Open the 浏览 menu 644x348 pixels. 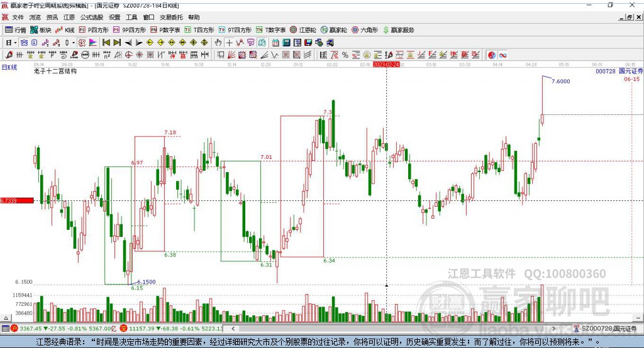pyautogui.click(x=35, y=17)
